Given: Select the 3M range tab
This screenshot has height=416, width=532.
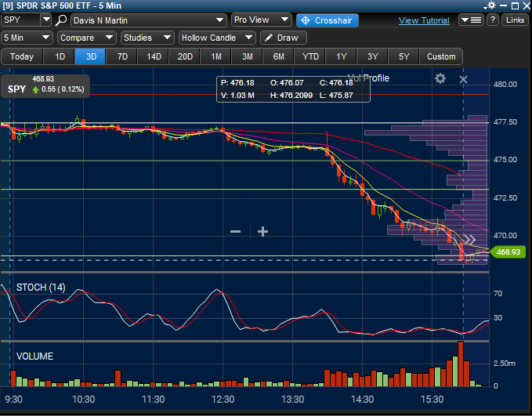Looking at the screenshot, I should point(248,56).
